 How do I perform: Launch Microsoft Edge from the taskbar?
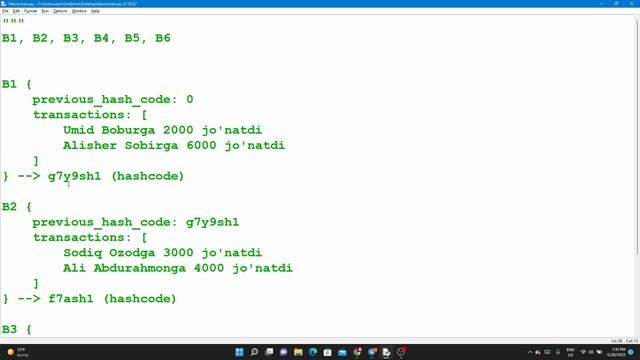pos(313,352)
